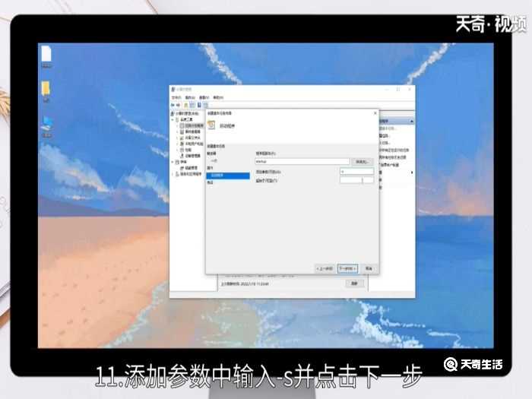Expand the Services and Applications node
Viewport: 532px width, 399px height.
click(x=173, y=174)
